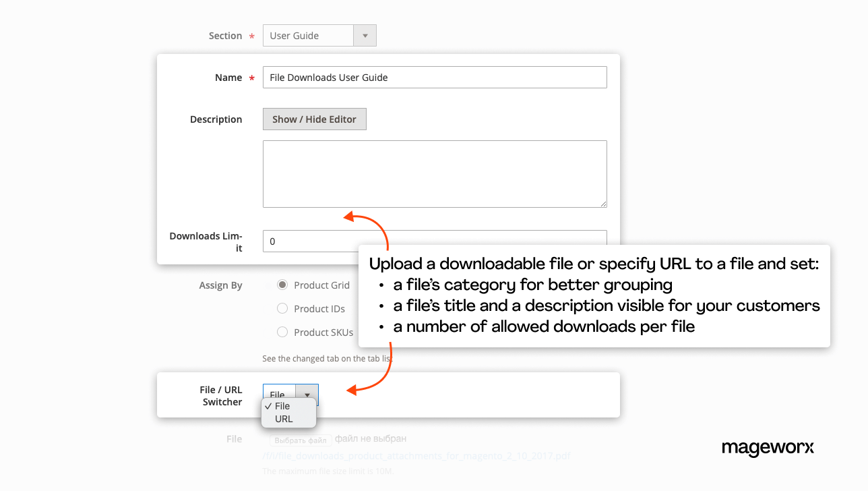
Task: Click the Show / Hide Editor button
Action: tap(314, 119)
